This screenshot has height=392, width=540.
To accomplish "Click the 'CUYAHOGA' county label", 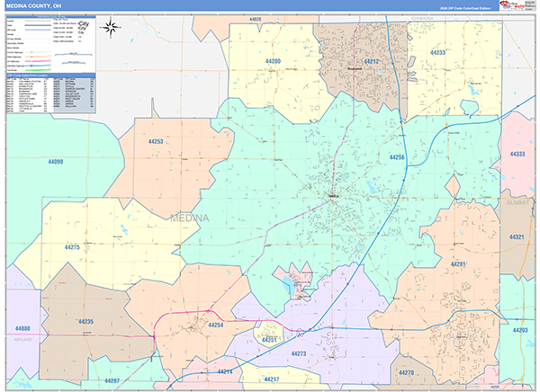I will 422,18.
